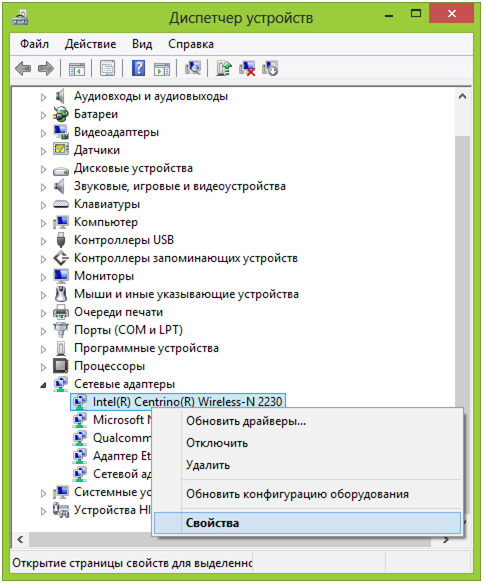
Task: Open the Действие menu
Action: [x=90, y=44]
